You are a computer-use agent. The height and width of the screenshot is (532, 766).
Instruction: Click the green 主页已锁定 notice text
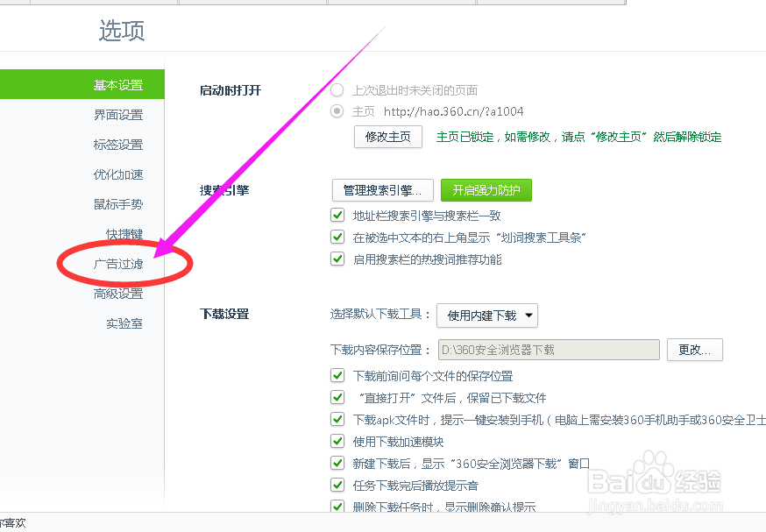point(578,137)
